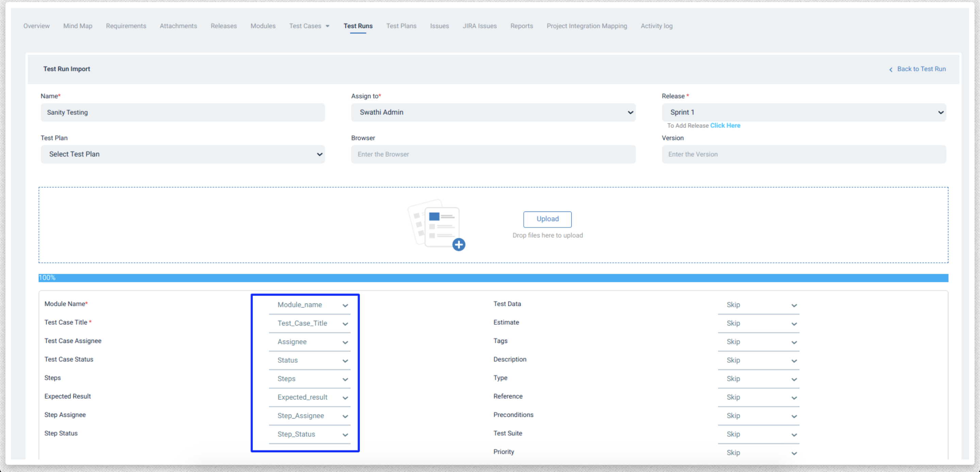Open the Steps mapping dropdown
The height and width of the screenshot is (472, 980).
coord(309,379)
